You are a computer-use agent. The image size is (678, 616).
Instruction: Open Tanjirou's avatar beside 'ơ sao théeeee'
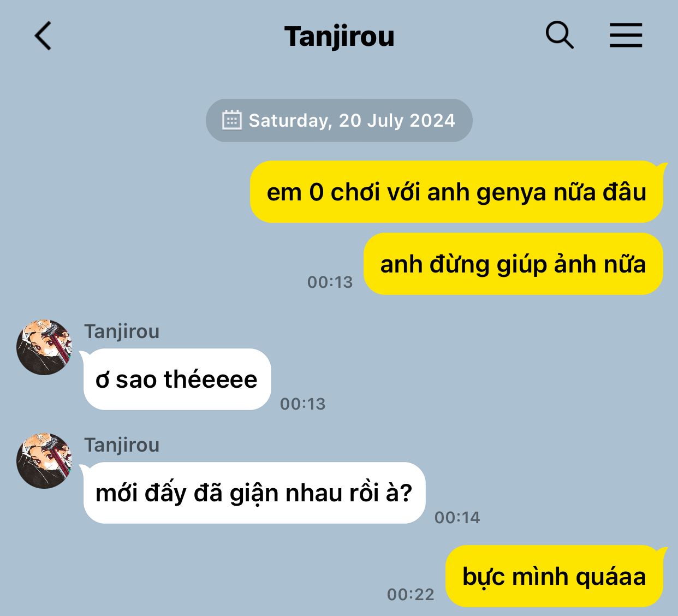coord(44,347)
